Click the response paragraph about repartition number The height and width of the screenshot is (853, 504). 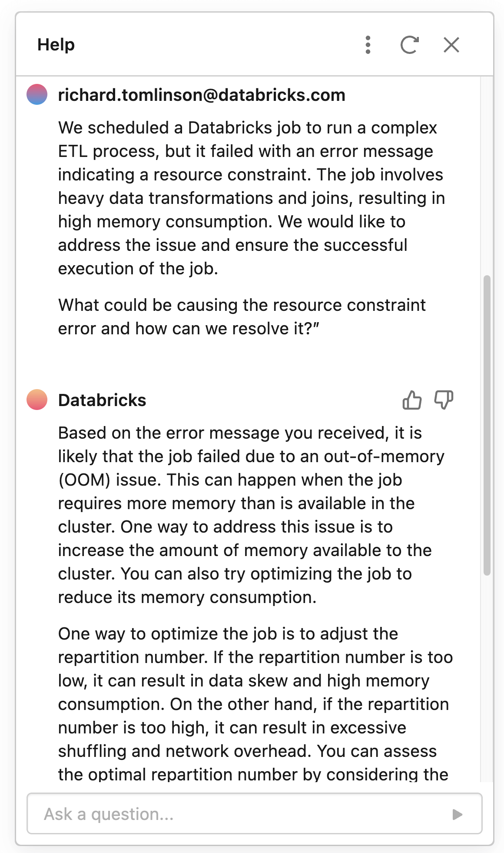(x=255, y=704)
